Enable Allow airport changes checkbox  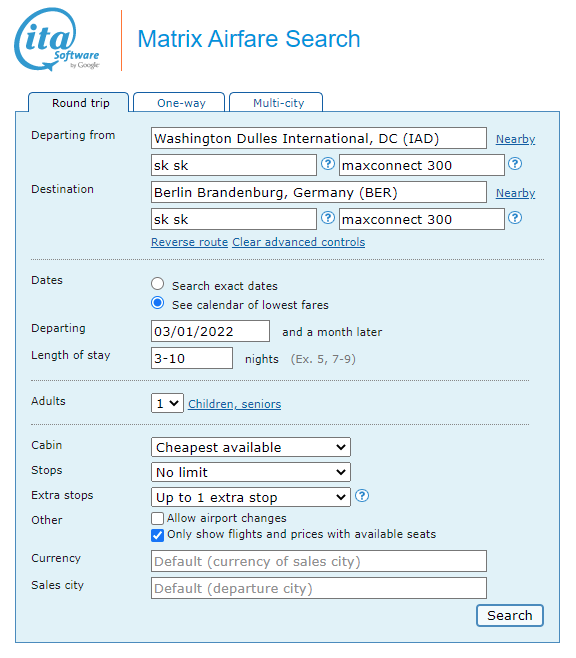pos(157,518)
